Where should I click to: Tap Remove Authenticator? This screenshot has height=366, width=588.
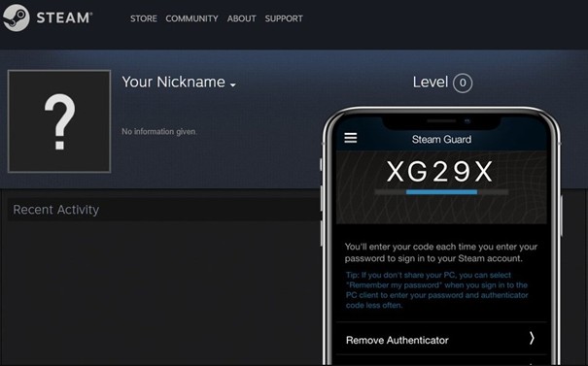click(x=398, y=340)
